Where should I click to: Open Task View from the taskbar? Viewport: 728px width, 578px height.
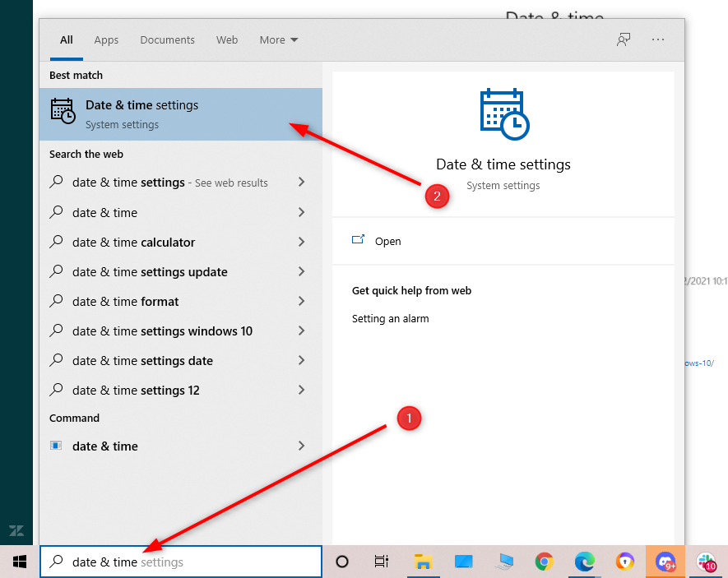click(381, 562)
